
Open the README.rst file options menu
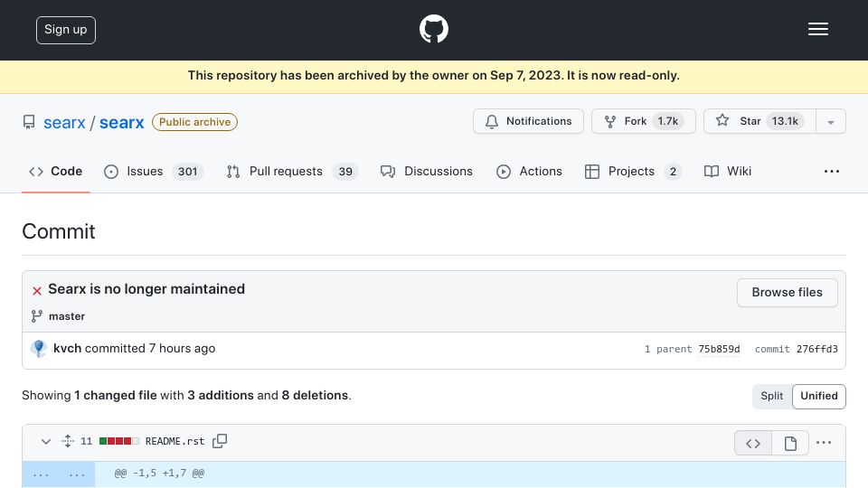(x=824, y=443)
